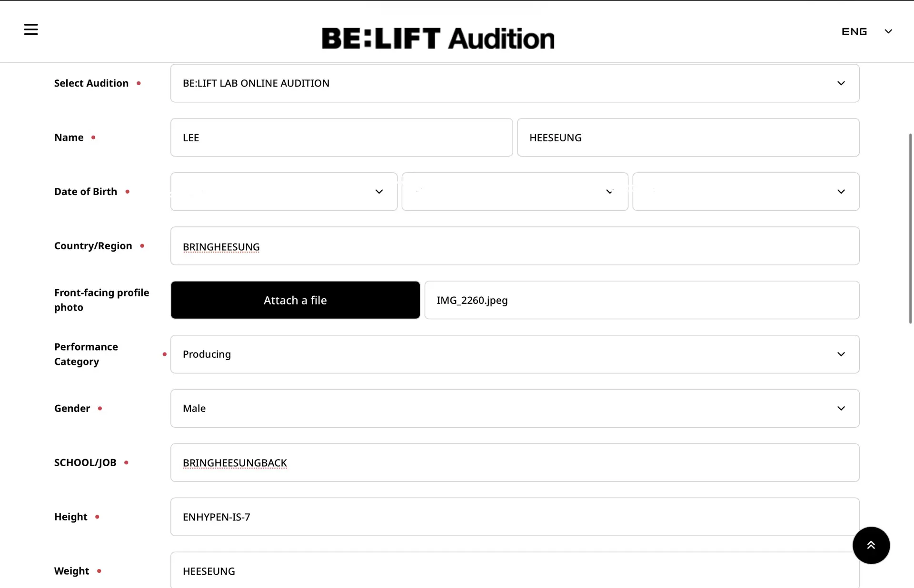Open the last Date of Birth dropdown

(x=745, y=192)
